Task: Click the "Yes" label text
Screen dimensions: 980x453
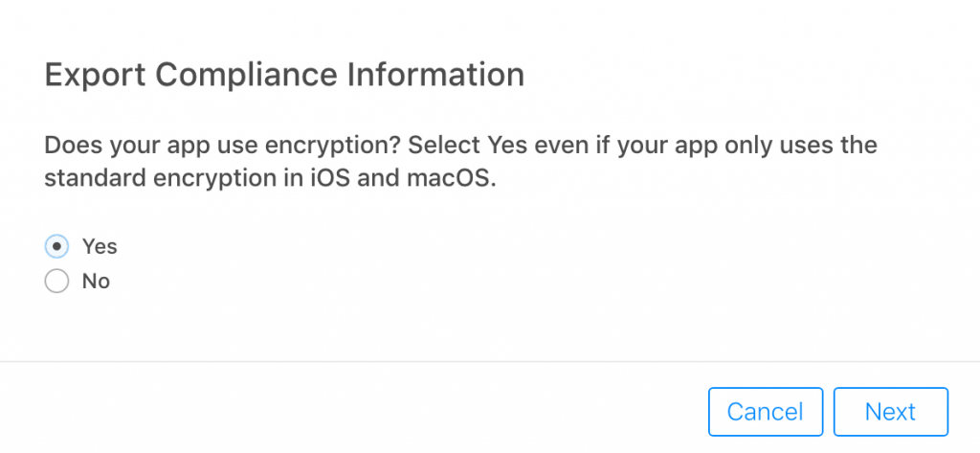Action: click(100, 246)
